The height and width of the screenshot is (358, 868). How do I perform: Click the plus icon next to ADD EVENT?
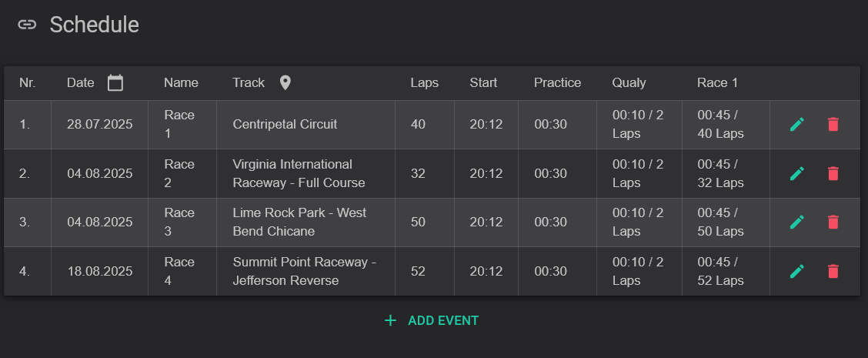(390, 320)
